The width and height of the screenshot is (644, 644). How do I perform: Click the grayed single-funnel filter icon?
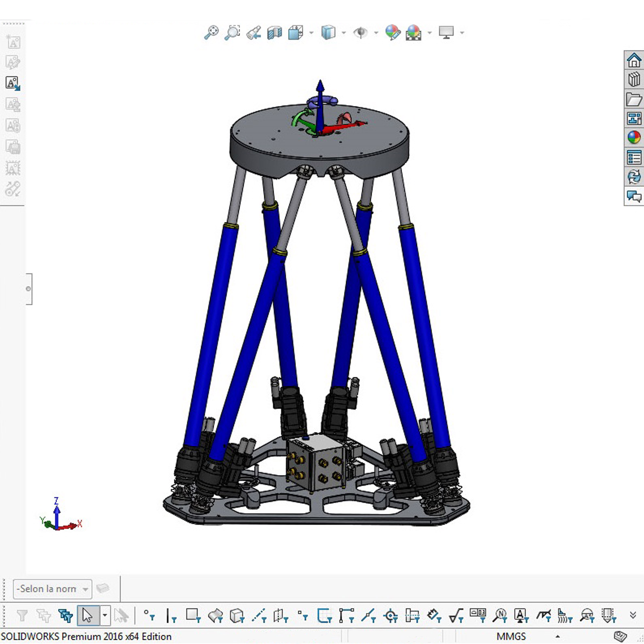pyautogui.click(x=22, y=615)
